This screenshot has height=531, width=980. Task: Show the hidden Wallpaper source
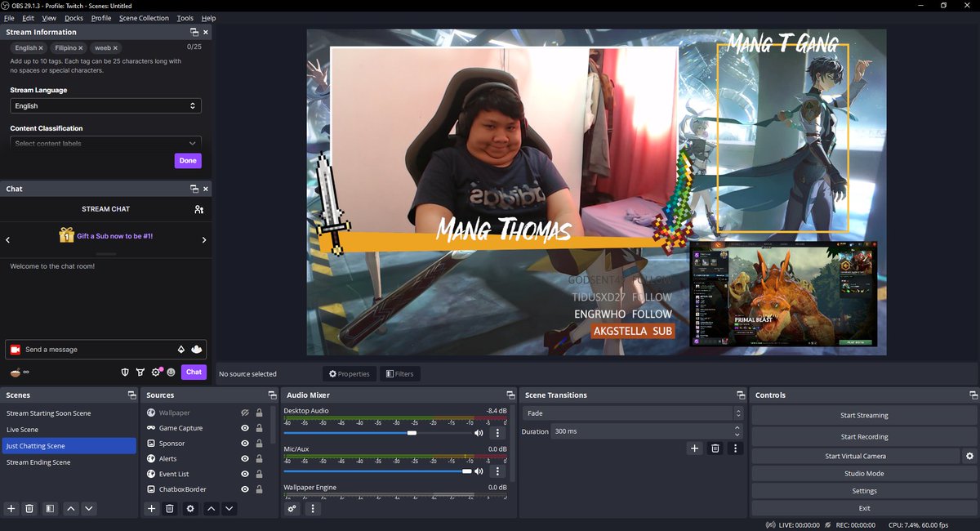[244, 413]
